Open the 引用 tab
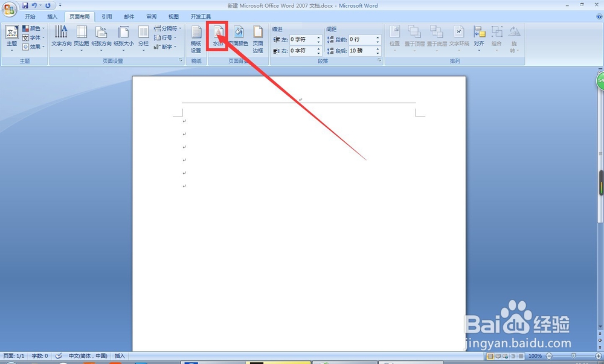 point(107,16)
